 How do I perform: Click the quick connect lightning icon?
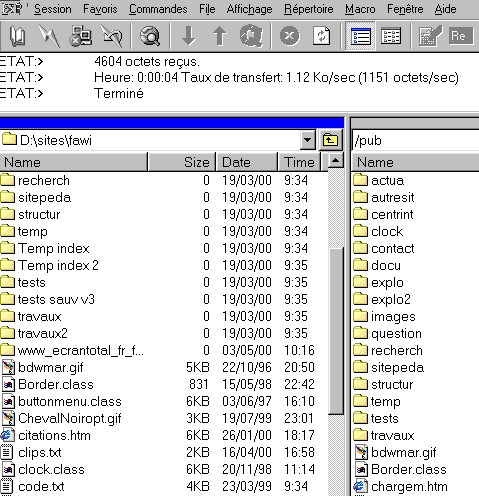[49, 36]
